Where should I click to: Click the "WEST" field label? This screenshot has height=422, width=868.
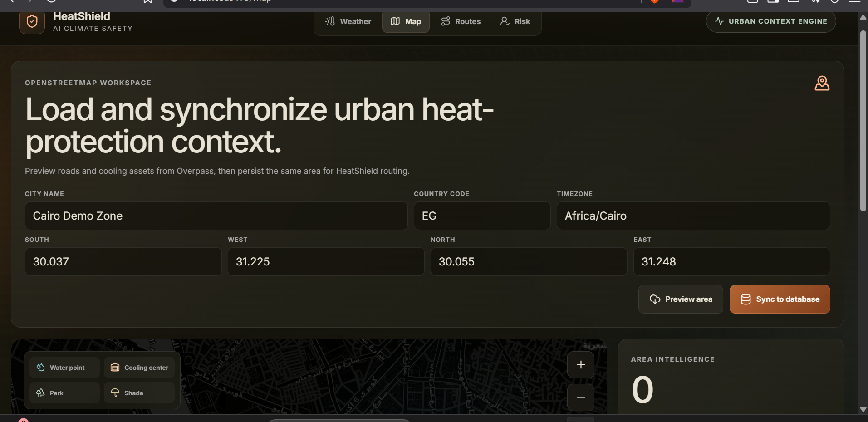238,240
